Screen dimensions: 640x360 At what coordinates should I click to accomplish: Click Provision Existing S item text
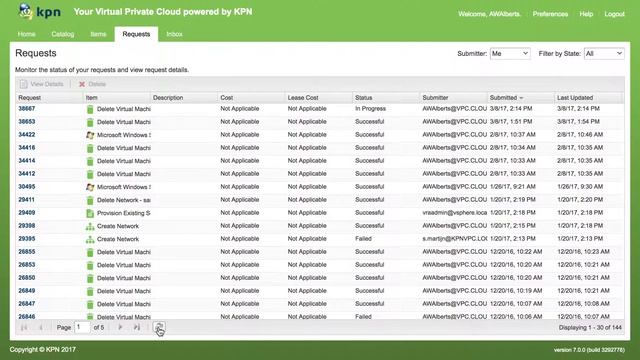coord(124,213)
